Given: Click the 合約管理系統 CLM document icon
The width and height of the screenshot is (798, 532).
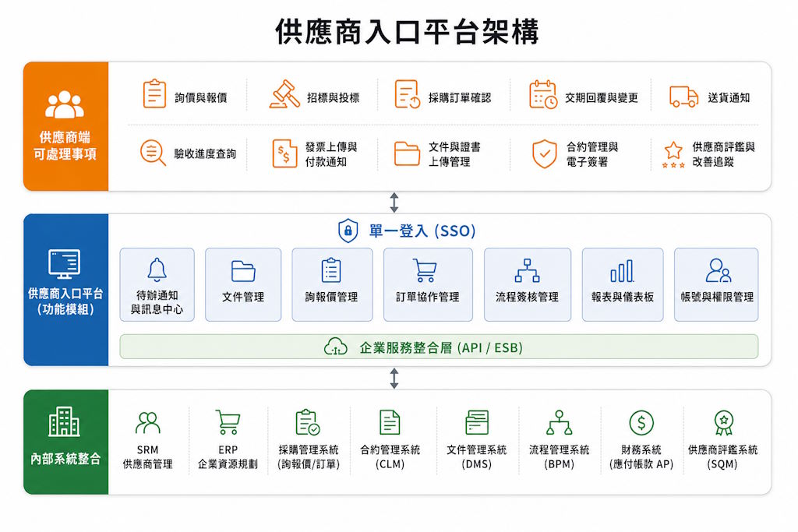Looking at the screenshot, I should (x=390, y=422).
